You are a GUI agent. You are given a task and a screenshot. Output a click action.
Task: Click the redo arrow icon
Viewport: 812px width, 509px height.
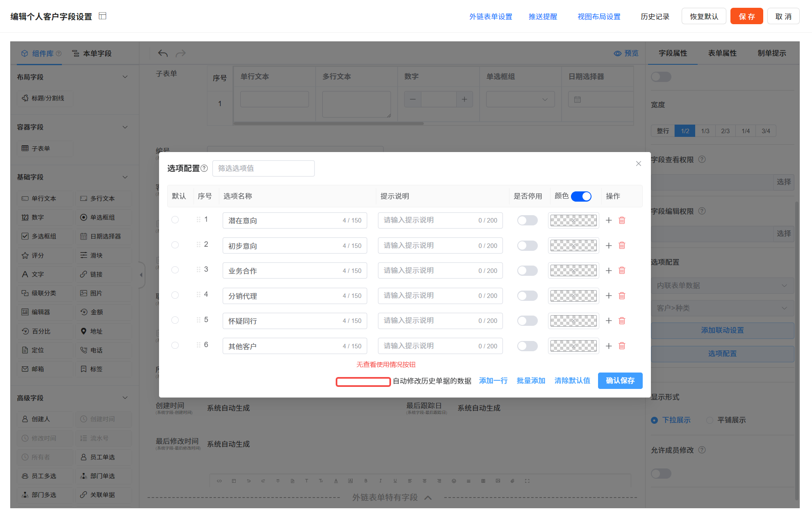click(181, 53)
